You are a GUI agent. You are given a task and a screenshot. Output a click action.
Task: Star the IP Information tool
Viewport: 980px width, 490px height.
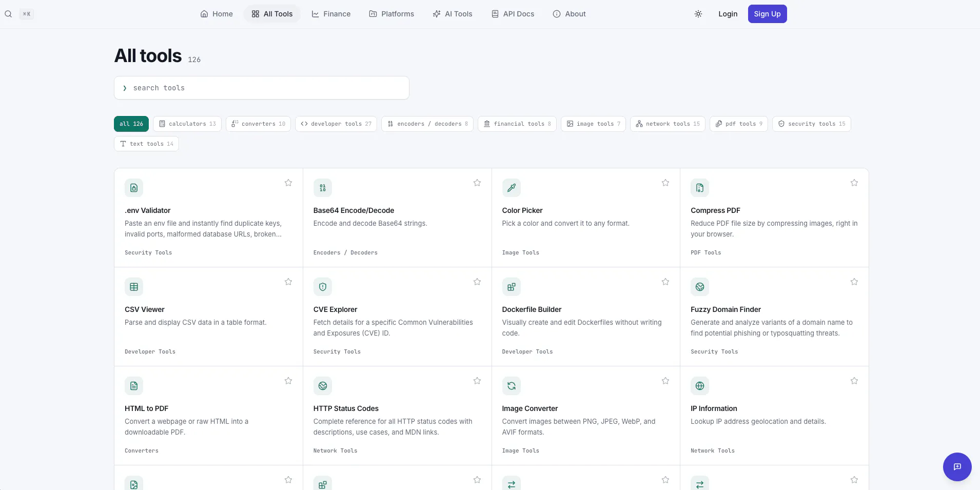point(854,381)
